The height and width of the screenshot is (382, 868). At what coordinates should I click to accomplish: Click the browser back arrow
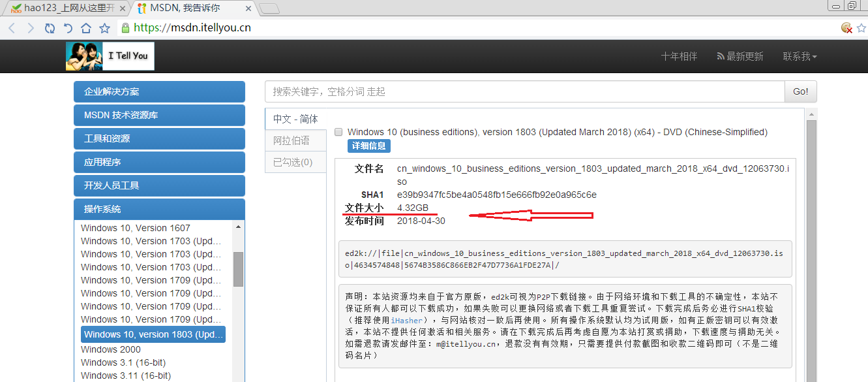click(x=12, y=28)
